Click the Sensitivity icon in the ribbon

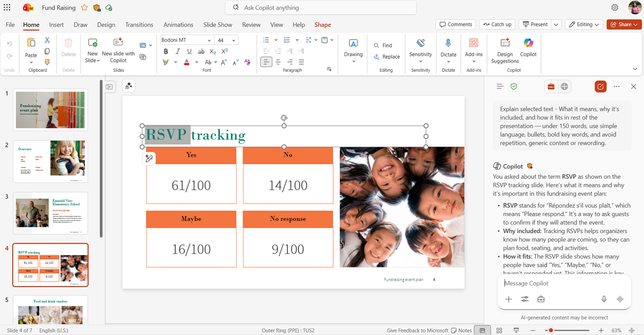point(420,43)
